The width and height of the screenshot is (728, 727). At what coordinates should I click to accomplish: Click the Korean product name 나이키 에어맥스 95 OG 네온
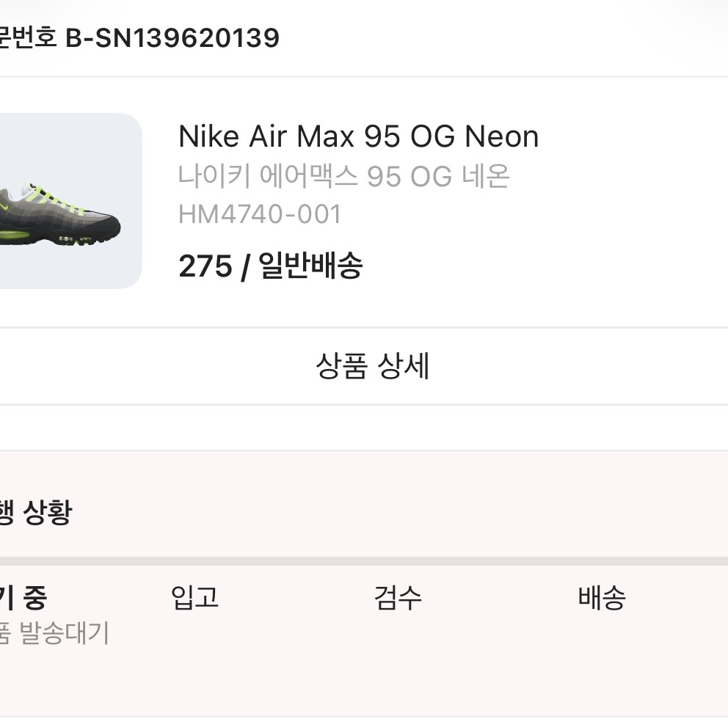point(345,175)
